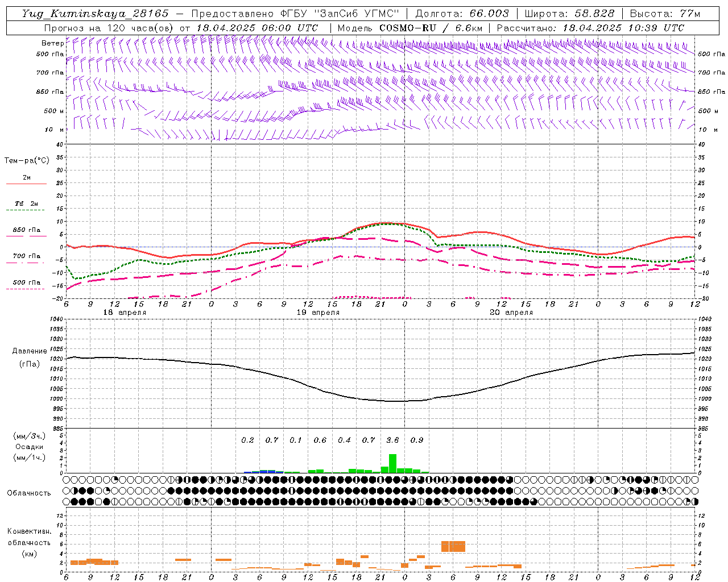Click the Тем-ра(°C) axis title
The image size is (728, 582).
pyautogui.click(x=27, y=161)
